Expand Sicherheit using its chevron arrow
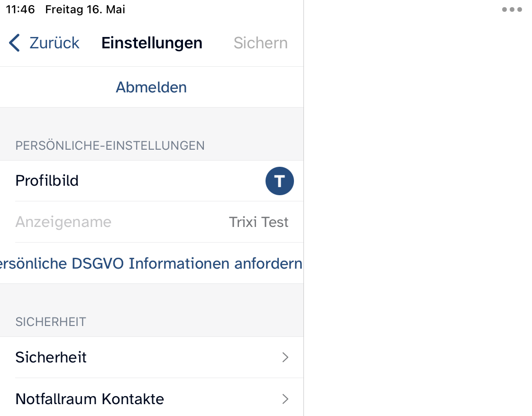 click(285, 357)
